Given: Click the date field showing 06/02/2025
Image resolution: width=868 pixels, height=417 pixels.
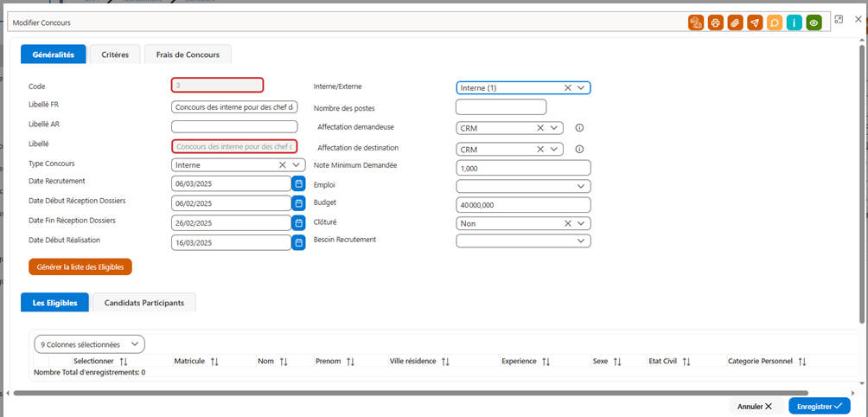Looking at the screenshot, I should [232, 203].
